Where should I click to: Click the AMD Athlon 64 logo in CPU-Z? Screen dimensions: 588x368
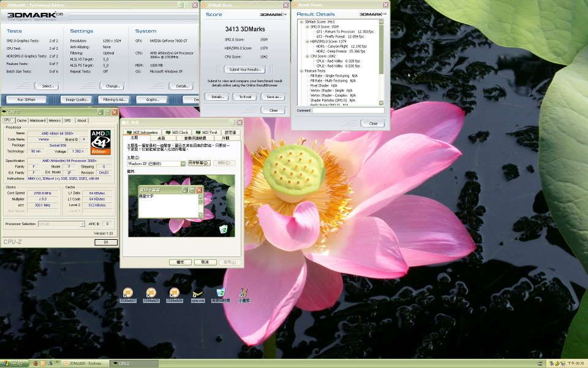(x=100, y=142)
